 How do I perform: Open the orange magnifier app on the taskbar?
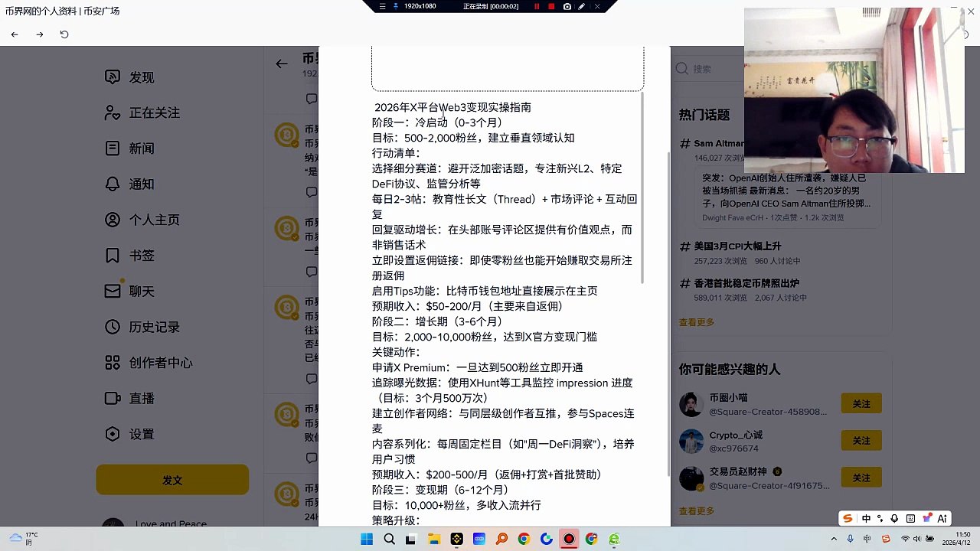click(x=501, y=539)
